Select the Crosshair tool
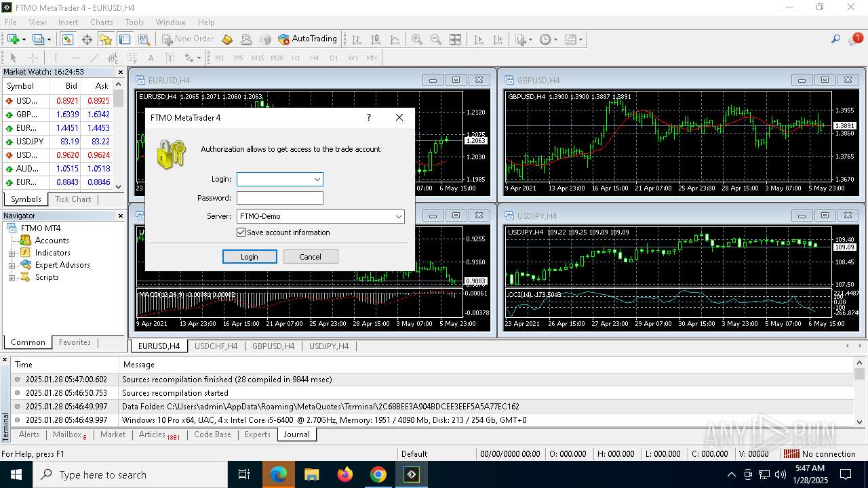 point(32,58)
